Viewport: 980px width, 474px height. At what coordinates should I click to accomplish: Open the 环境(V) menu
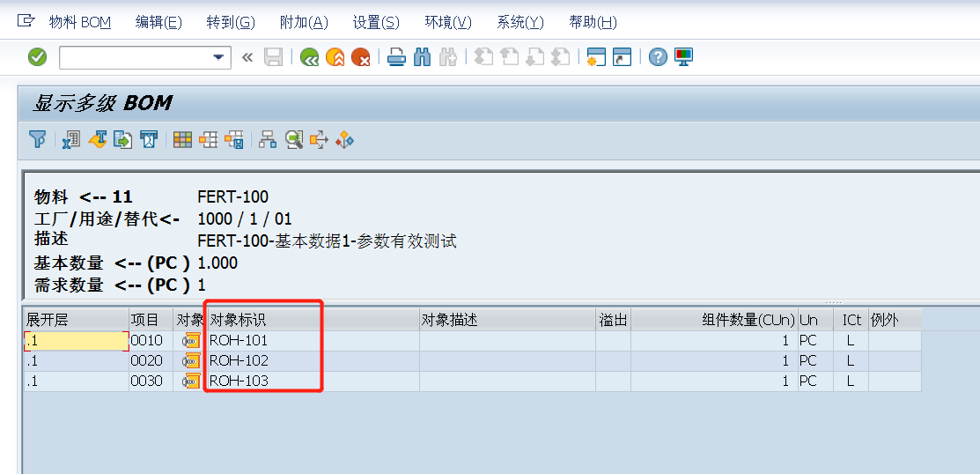(448, 23)
